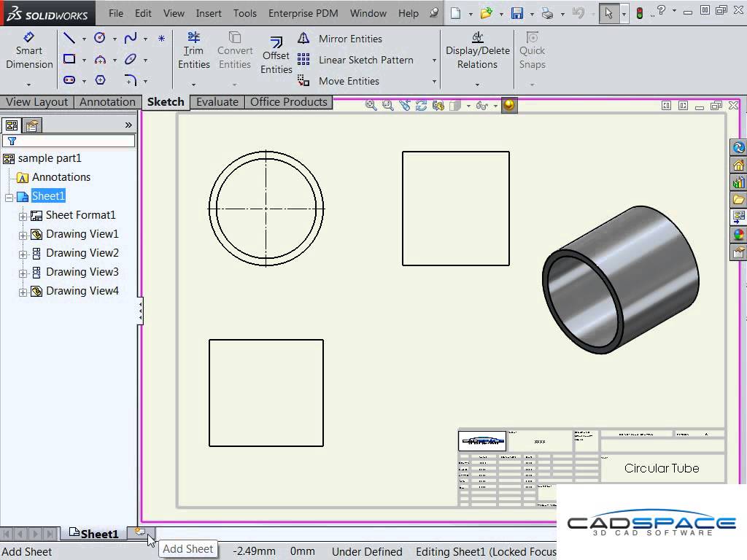Switch to the Evaluate tab
Viewport: 747px width, 560px height.
click(x=217, y=102)
